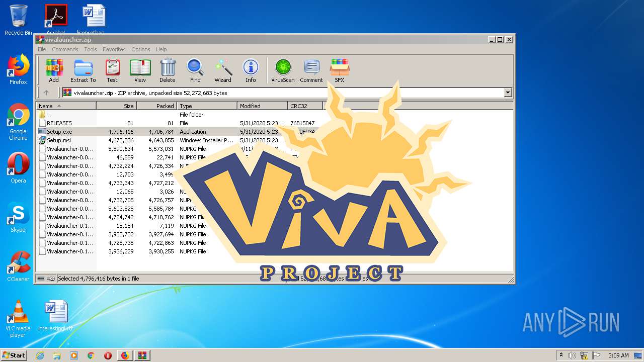Click the size value 3,933,732
Screen dimensions: 644x362
[x=121, y=234]
